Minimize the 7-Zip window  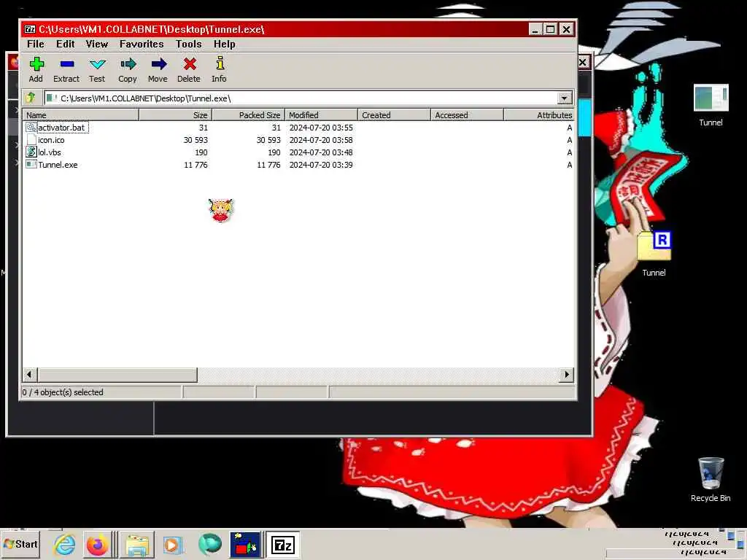tap(535, 29)
